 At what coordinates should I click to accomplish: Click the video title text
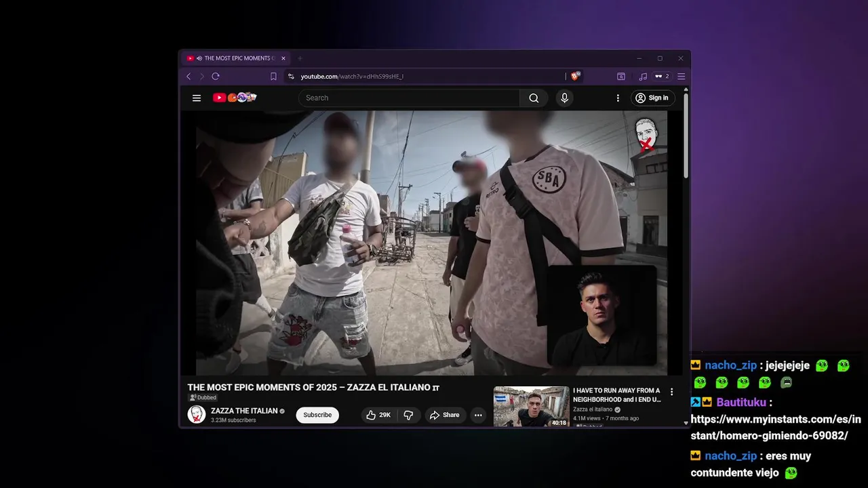pos(313,388)
